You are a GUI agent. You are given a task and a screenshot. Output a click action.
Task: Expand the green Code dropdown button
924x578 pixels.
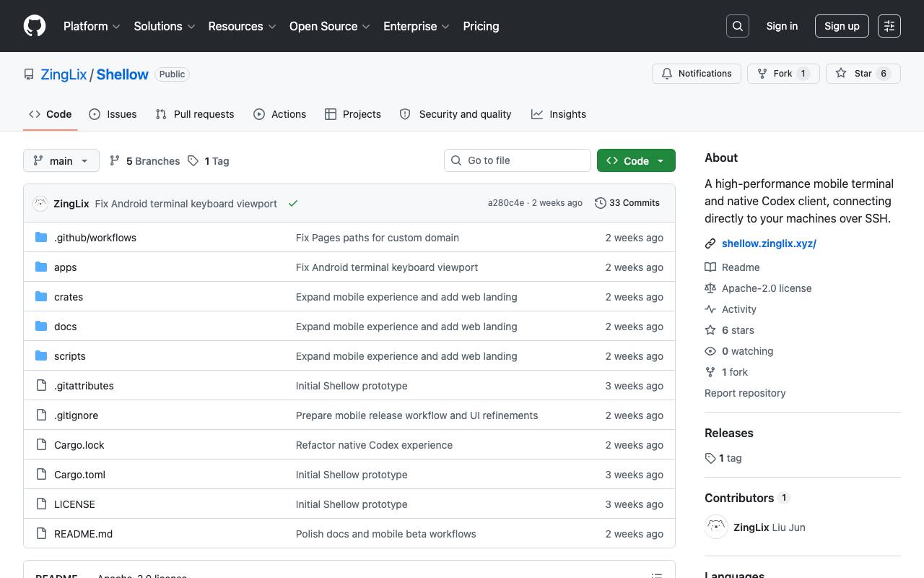tap(636, 160)
